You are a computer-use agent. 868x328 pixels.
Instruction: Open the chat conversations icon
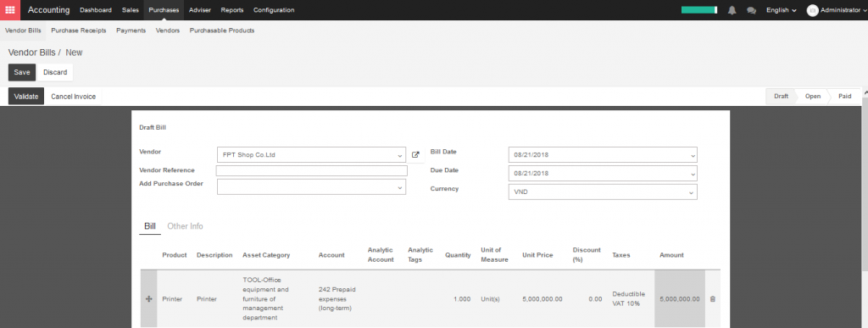(x=751, y=10)
